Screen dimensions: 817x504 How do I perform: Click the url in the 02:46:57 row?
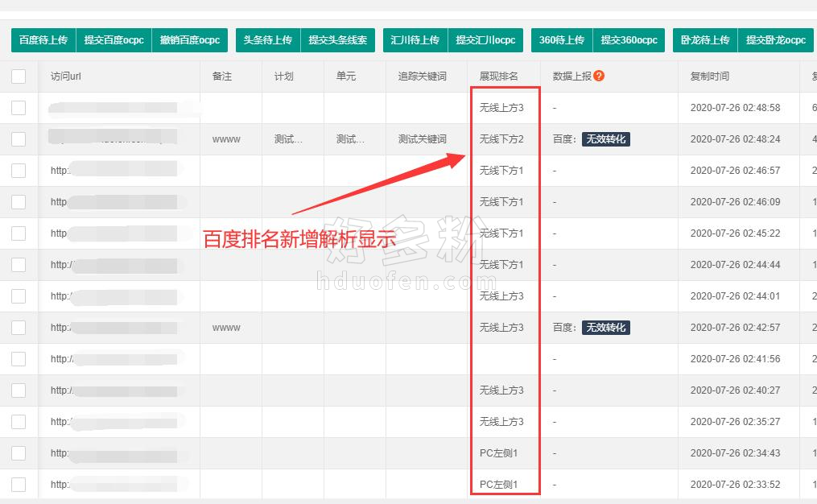114,171
